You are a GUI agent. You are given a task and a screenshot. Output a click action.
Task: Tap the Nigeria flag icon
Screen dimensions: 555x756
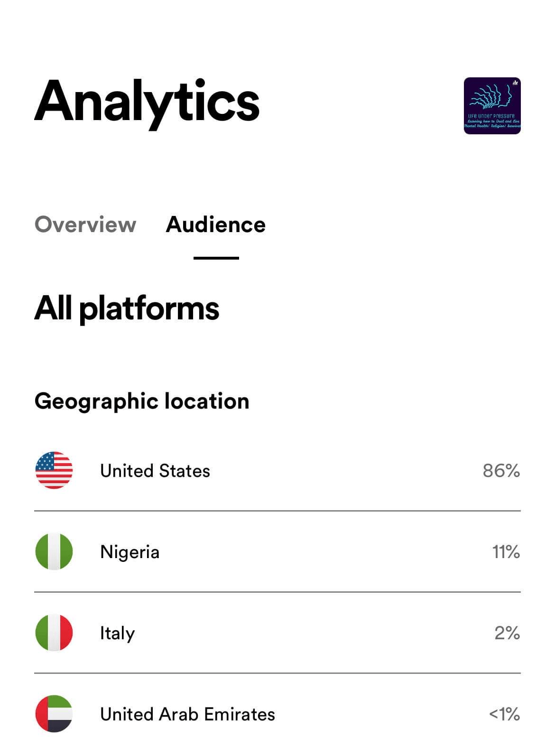(x=54, y=551)
